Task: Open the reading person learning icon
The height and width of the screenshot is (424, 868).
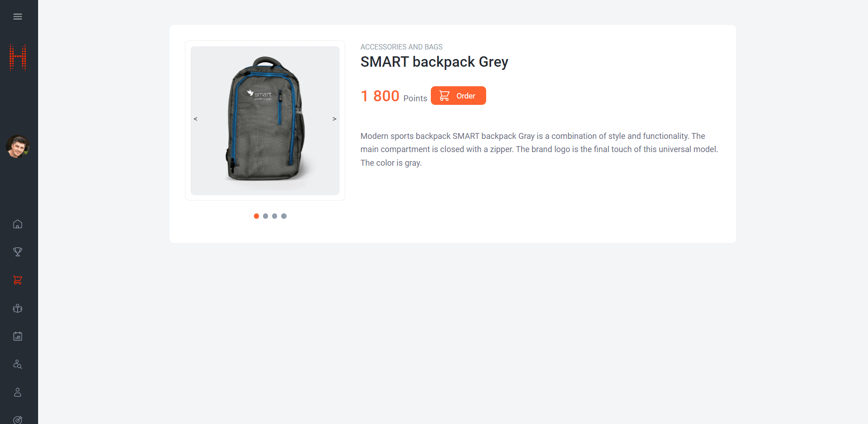Action: 18,308
